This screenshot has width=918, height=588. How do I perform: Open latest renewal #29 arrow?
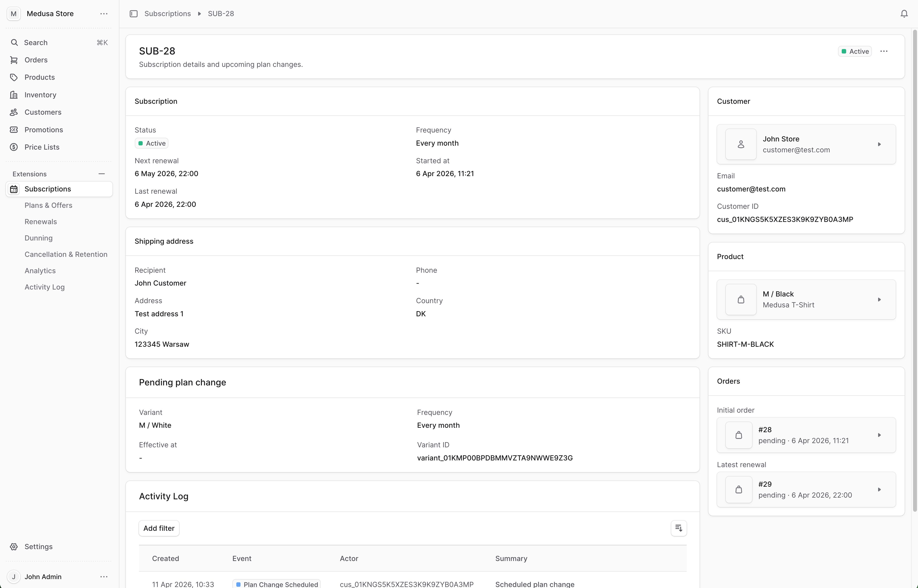click(879, 489)
